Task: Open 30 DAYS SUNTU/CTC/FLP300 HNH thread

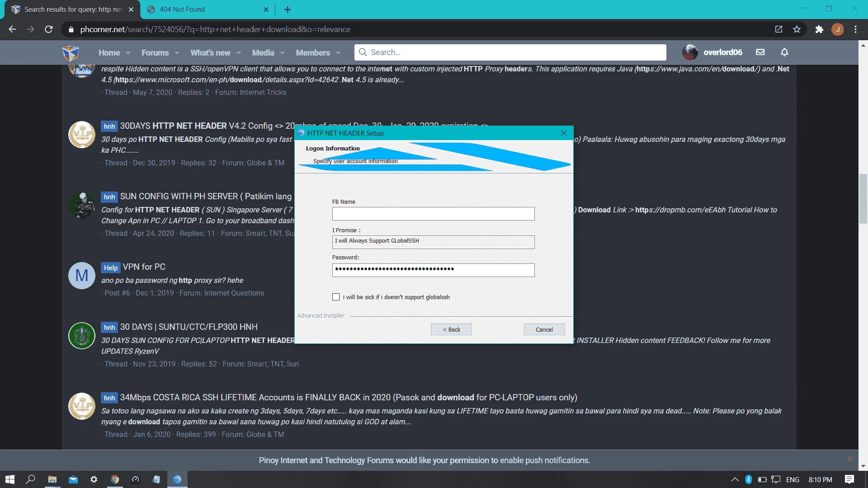Action: [189, 327]
